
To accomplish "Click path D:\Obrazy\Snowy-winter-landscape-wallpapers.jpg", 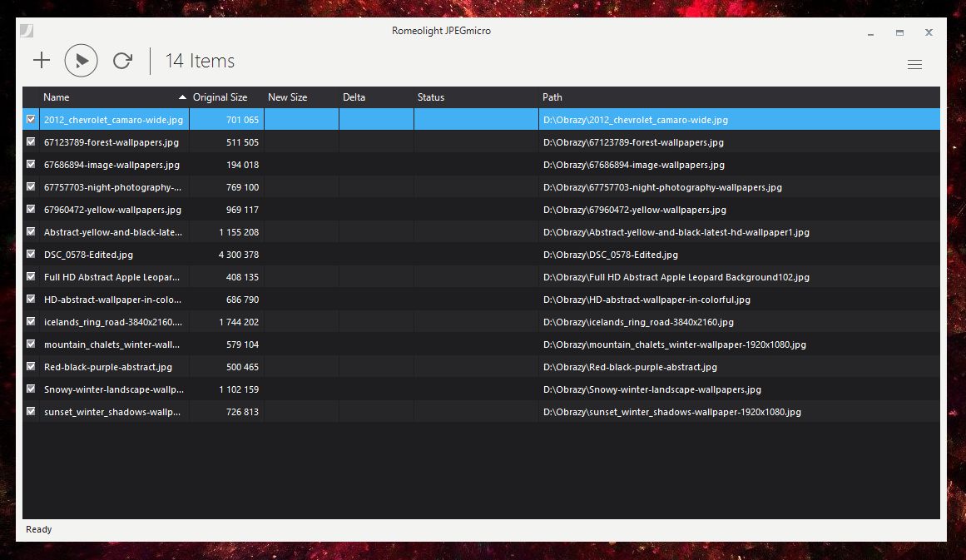I will tap(651, 389).
